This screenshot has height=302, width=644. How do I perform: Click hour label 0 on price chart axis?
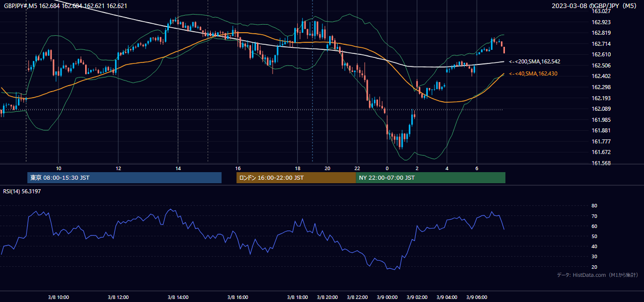pyautogui.click(x=387, y=168)
